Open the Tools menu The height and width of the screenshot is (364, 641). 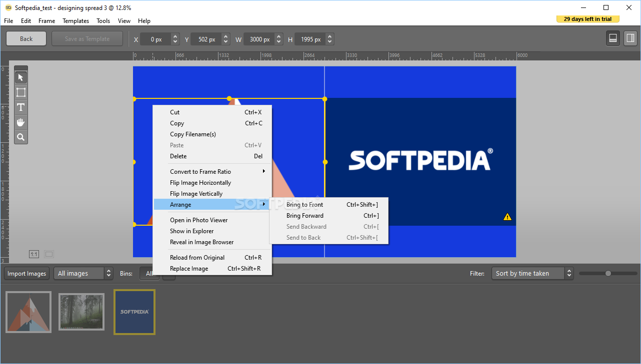pos(103,21)
